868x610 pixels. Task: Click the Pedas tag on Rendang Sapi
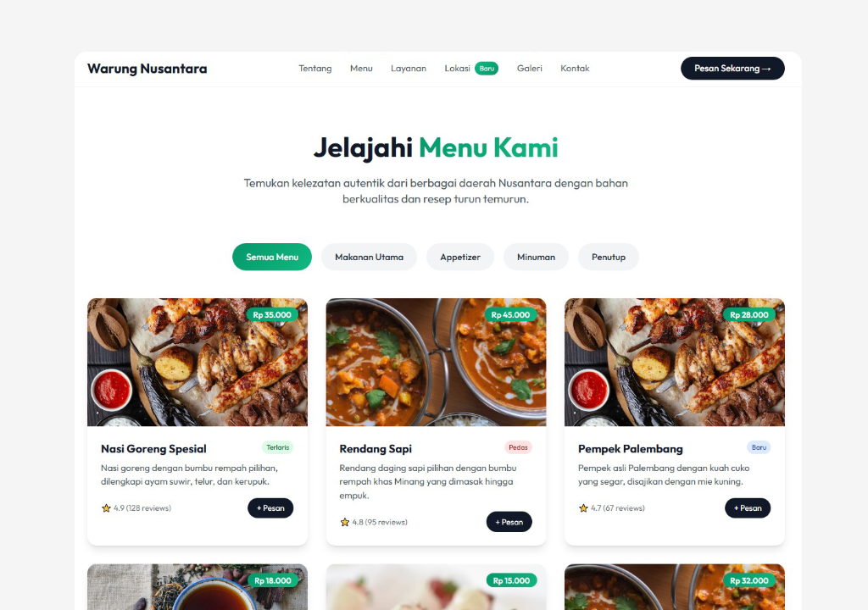518,447
